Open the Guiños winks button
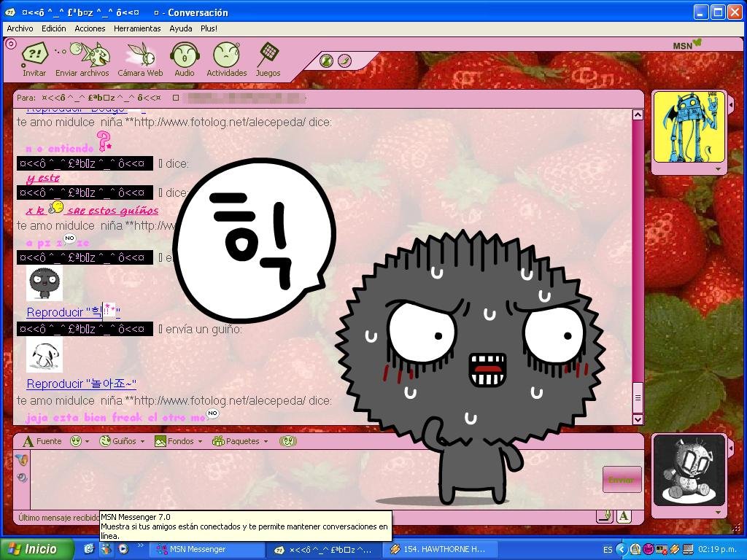 (117, 441)
